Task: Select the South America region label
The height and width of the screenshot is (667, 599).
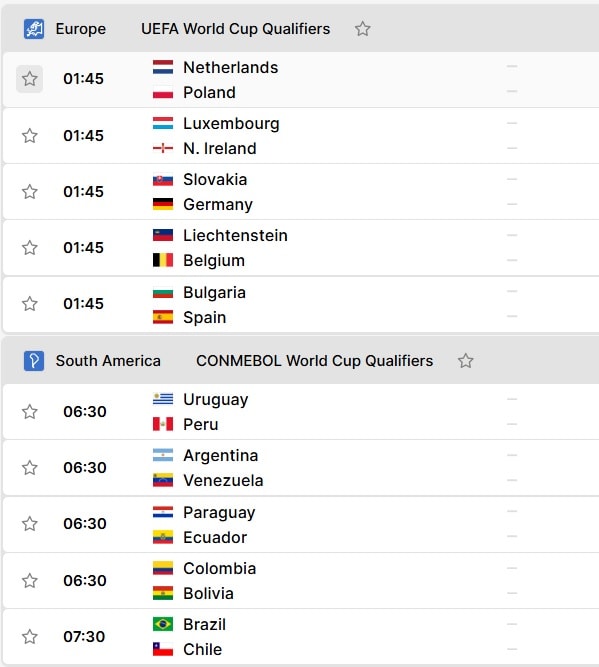Action: pos(108,361)
